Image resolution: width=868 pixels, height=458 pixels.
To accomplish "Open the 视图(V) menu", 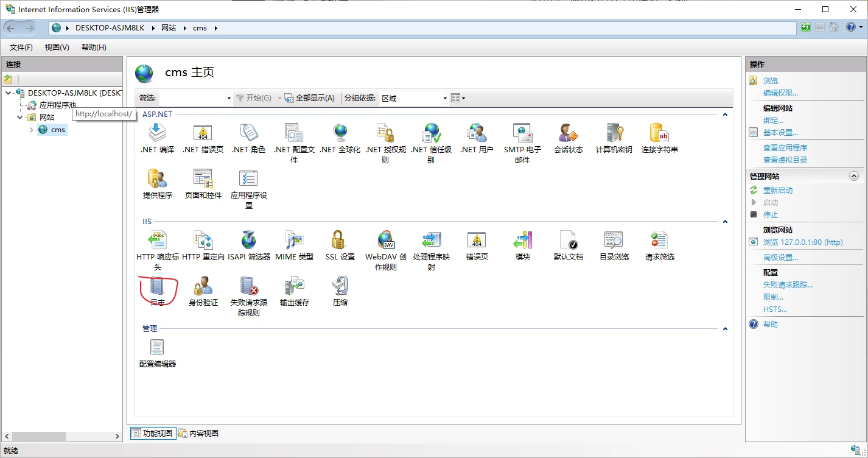I will coord(57,47).
